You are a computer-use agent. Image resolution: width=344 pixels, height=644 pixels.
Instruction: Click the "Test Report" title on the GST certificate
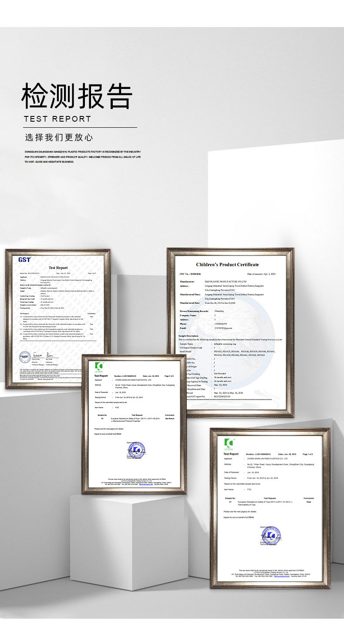pyautogui.click(x=58, y=268)
